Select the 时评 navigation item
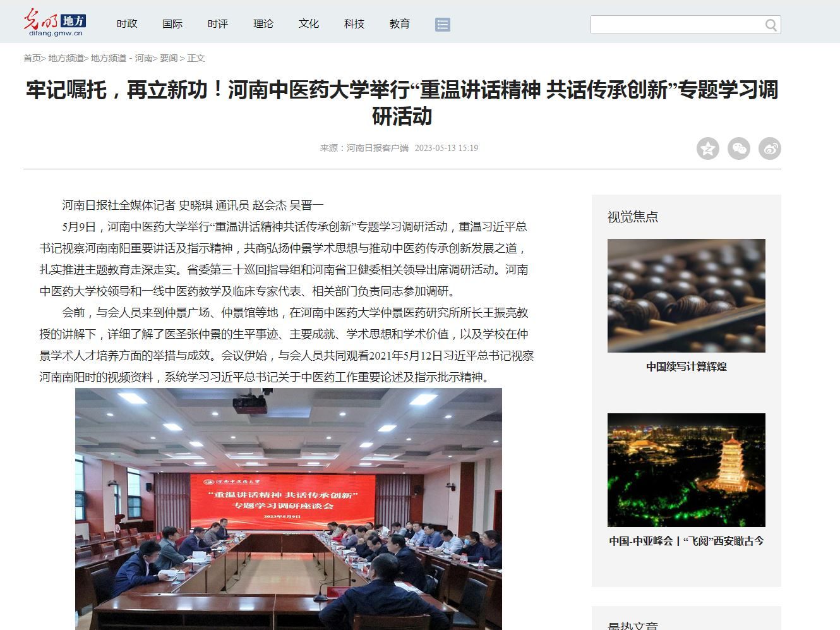 click(218, 24)
